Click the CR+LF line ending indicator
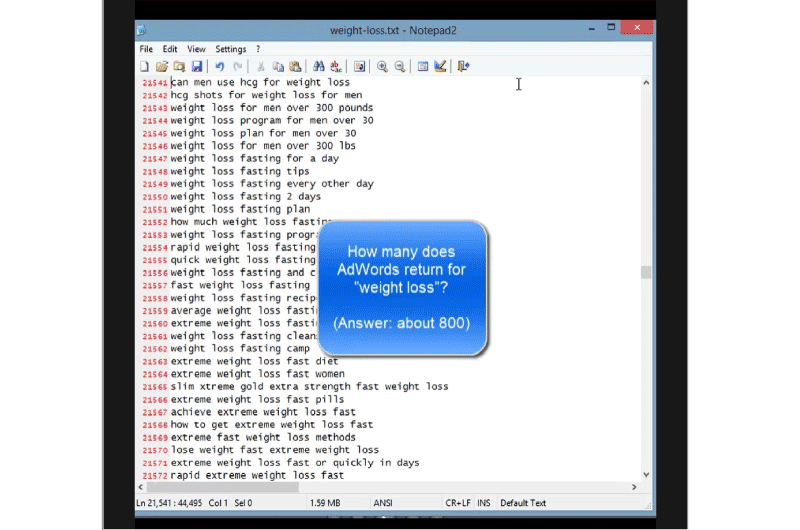Screen dimensions: 800x530 [x=458, y=503]
